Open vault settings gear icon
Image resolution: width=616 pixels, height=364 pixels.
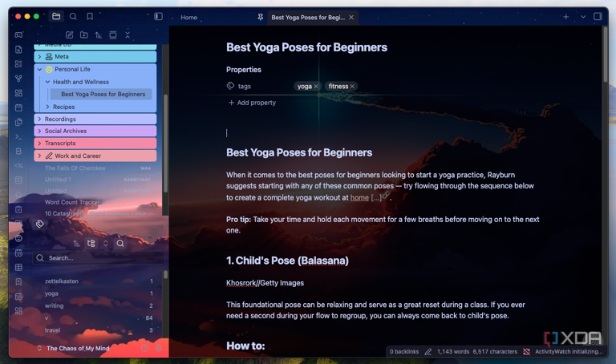pos(158,349)
